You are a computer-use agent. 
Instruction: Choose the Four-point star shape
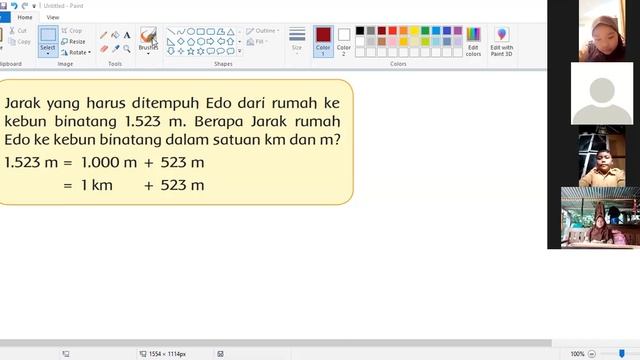(181, 51)
